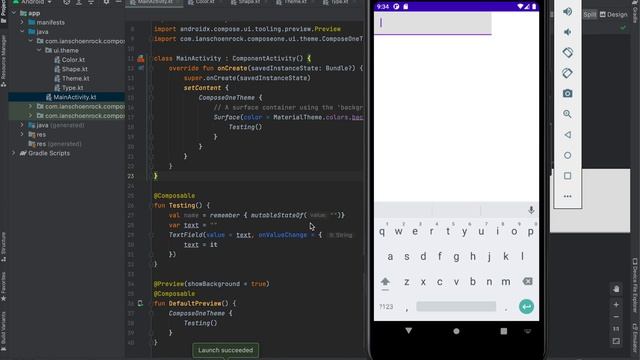Viewport: 640px width, 360px height.
Task: Expand the java (generated) folder
Action: tap(22, 125)
